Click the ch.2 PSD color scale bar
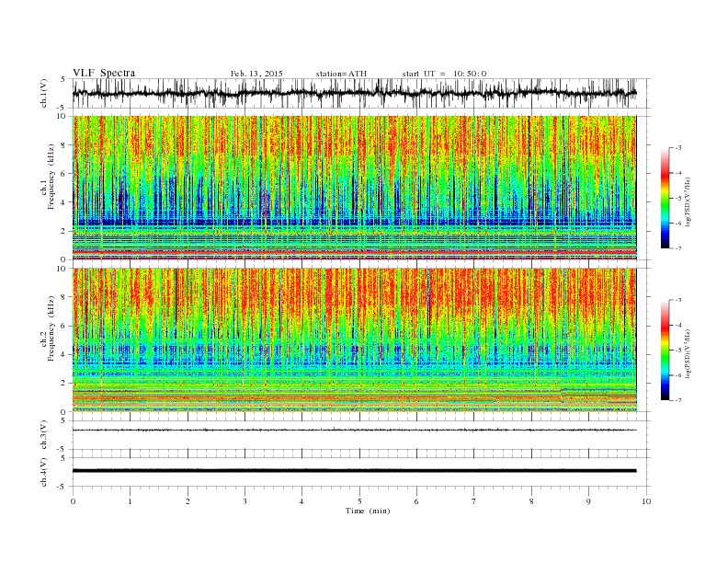The height and width of the screenshot is (563, 728). [x=665, y=350]
